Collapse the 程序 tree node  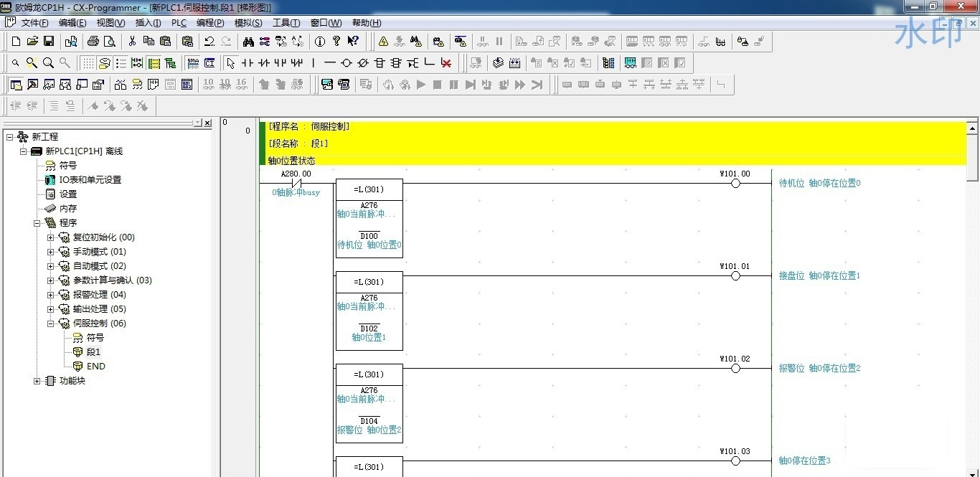(x=37, y=223)
